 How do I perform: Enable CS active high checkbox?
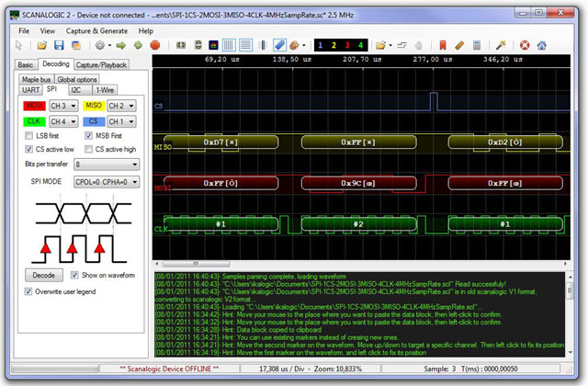(x=88, y=149)
